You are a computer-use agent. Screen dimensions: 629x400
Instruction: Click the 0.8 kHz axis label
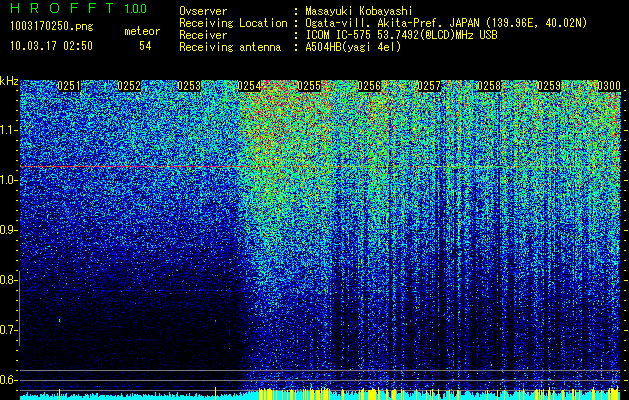pyautogui.click(x=9, y=280)
